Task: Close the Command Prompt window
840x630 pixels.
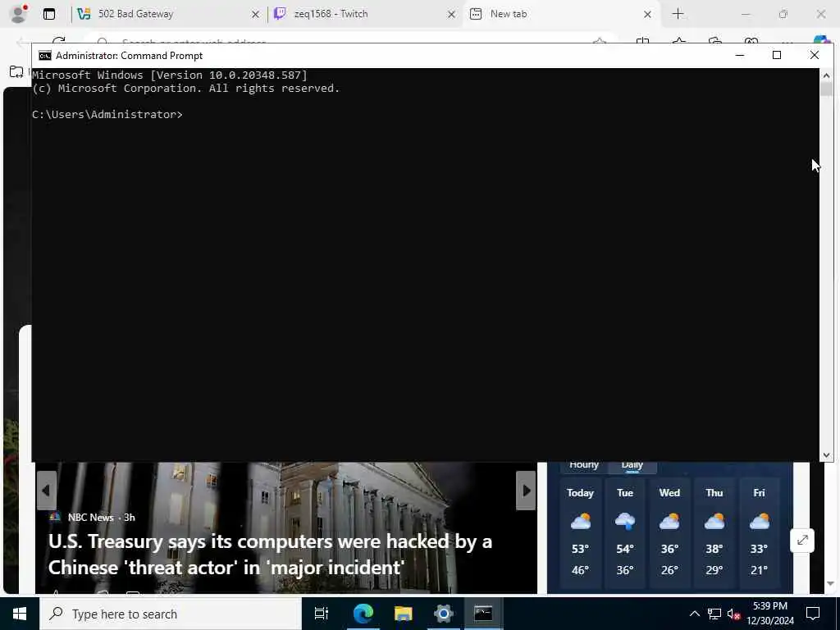Action: click(815, 55)
